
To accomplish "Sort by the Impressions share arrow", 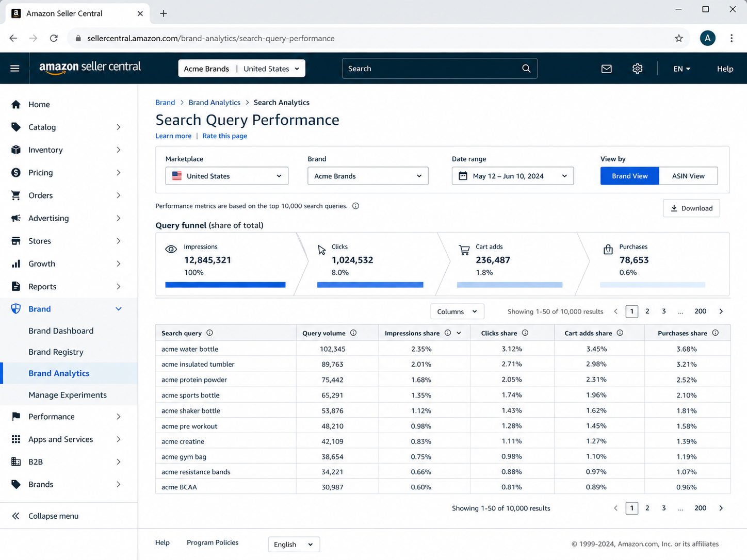I will [459, 333].
